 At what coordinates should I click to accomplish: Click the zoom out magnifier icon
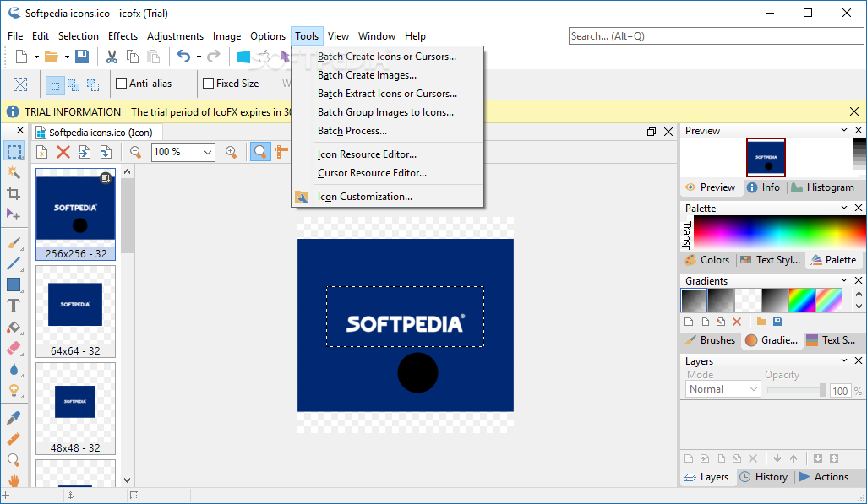tap(135, 152)
